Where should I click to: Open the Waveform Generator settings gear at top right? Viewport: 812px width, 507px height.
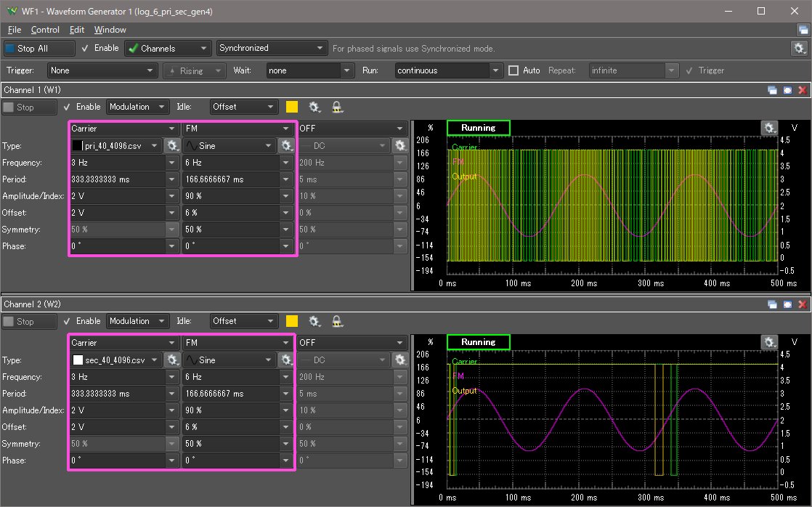click(799, 48)
